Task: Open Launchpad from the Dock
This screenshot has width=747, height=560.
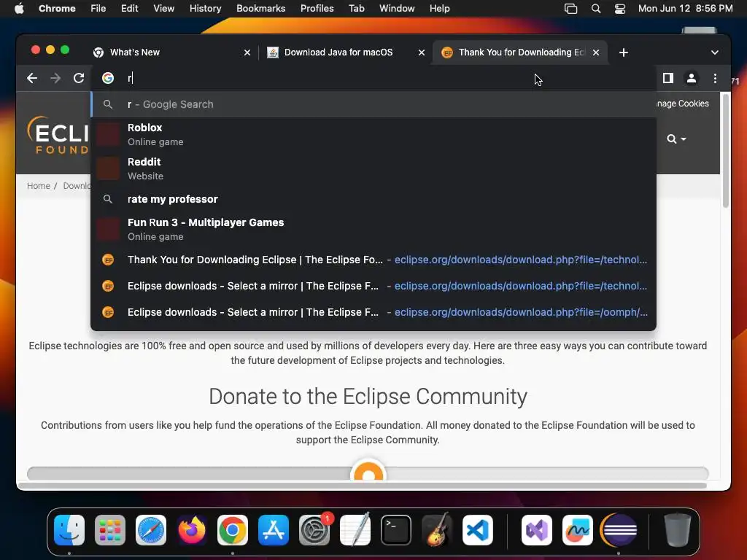Action: 110,530
